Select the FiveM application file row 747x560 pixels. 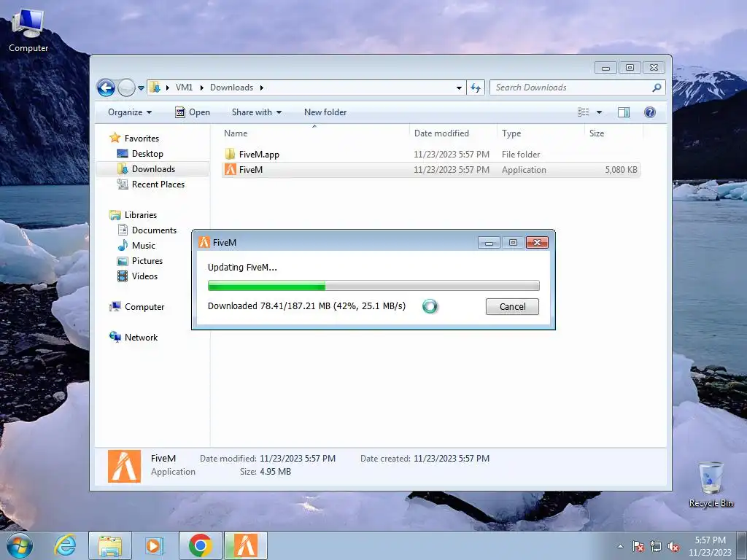[430, 169]
